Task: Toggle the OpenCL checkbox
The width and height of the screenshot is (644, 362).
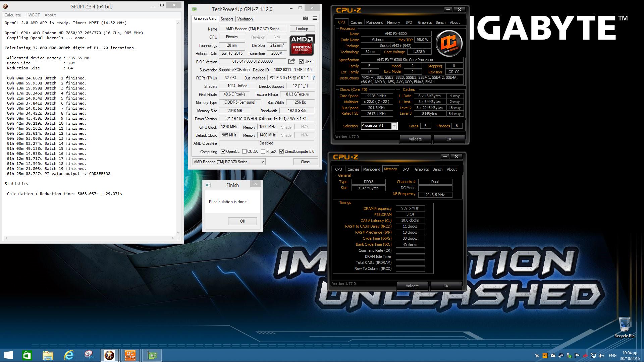Action: 223,152
